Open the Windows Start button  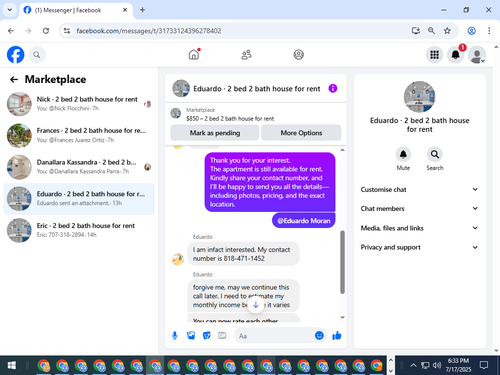point(12,366)
